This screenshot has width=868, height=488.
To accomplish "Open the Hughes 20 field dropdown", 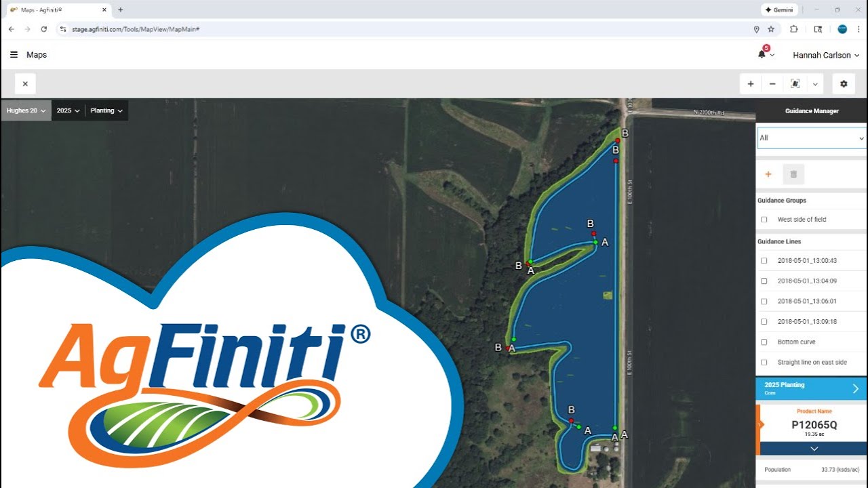I will (26, 110).
